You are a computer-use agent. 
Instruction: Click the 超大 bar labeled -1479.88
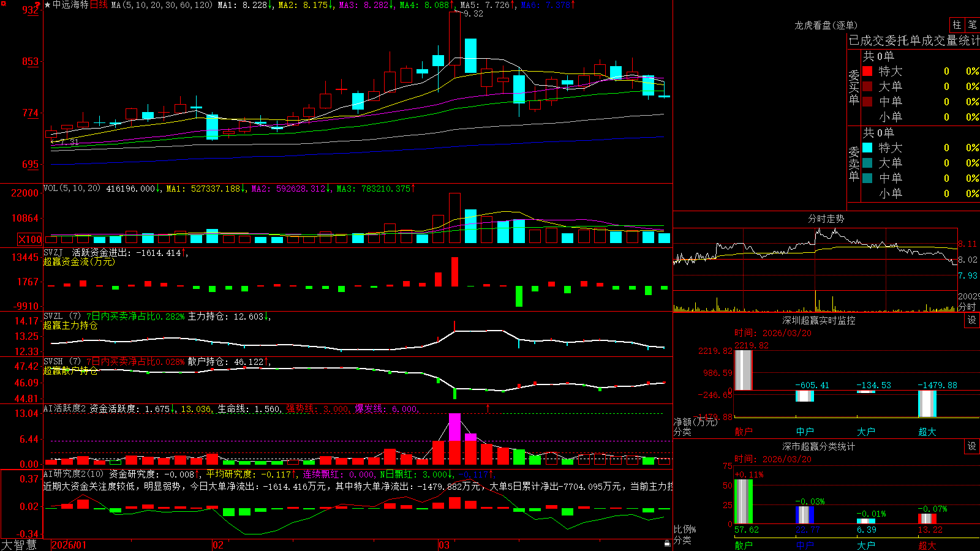[927, 403]
